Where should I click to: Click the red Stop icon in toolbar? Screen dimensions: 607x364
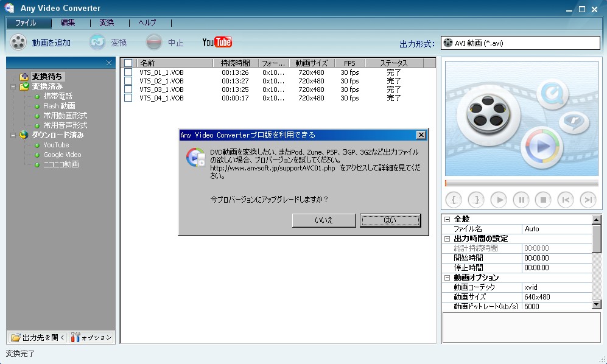153,42
